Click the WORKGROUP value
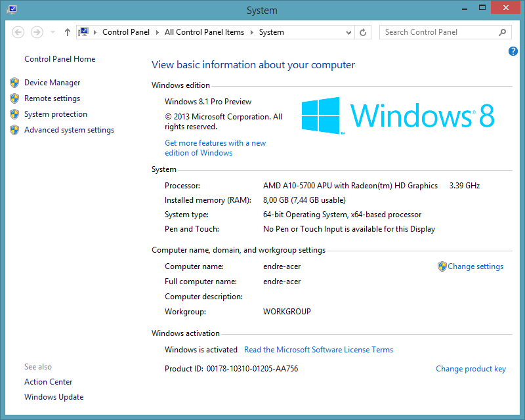Viewport: 525px width, 420px height. [287, 312]
